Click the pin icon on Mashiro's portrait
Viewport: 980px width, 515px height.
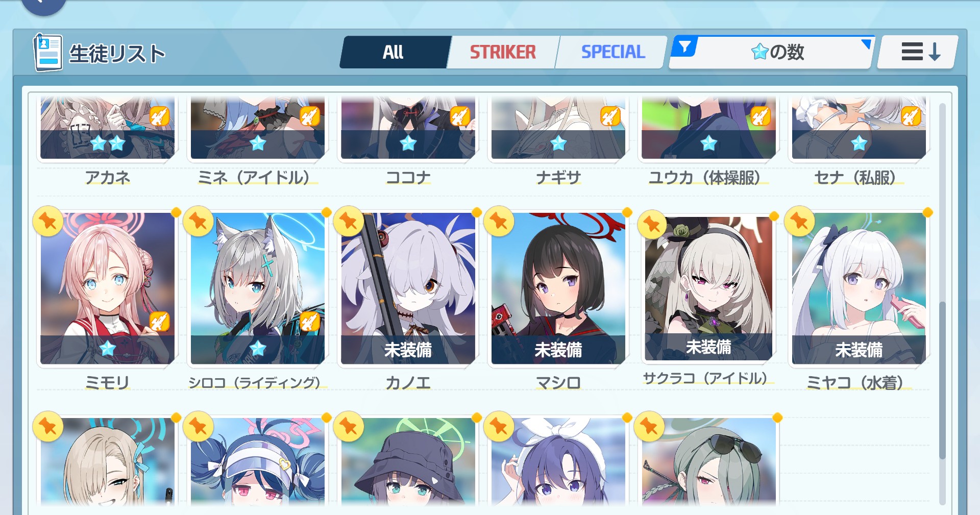click(499, 221)
